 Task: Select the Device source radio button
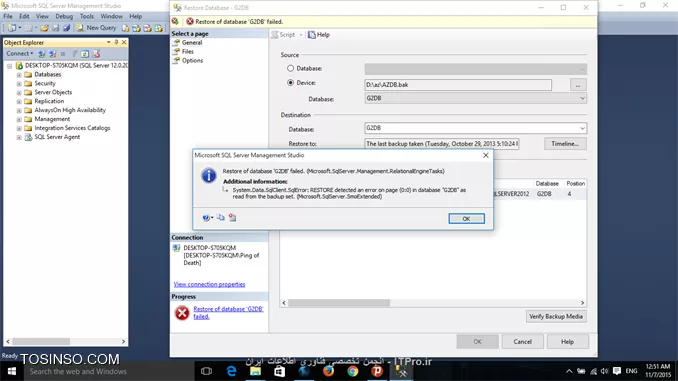[x=291, y=83]
